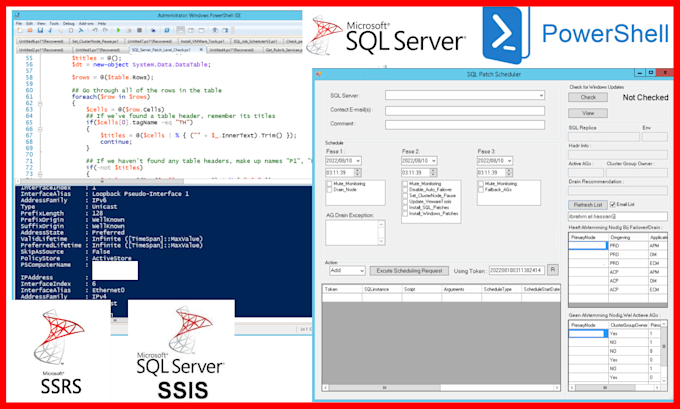Image resolution: width=680 pixels, height=409 pixels.
Task: Click the Comment input field
Action: pyautogui.click(x=465, y=125)
